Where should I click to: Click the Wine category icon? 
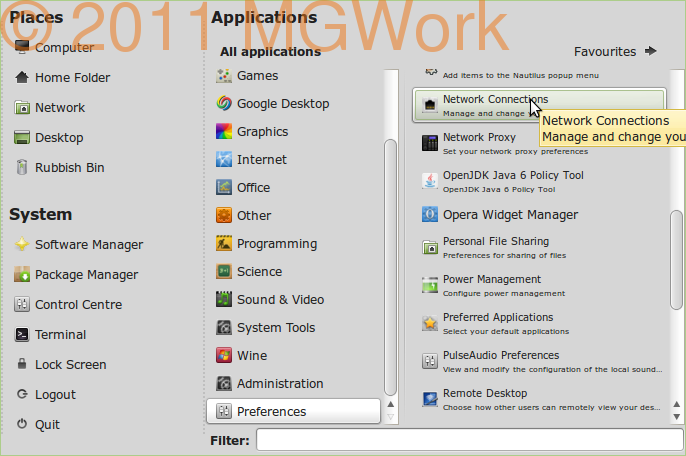[x=224, y=355]
